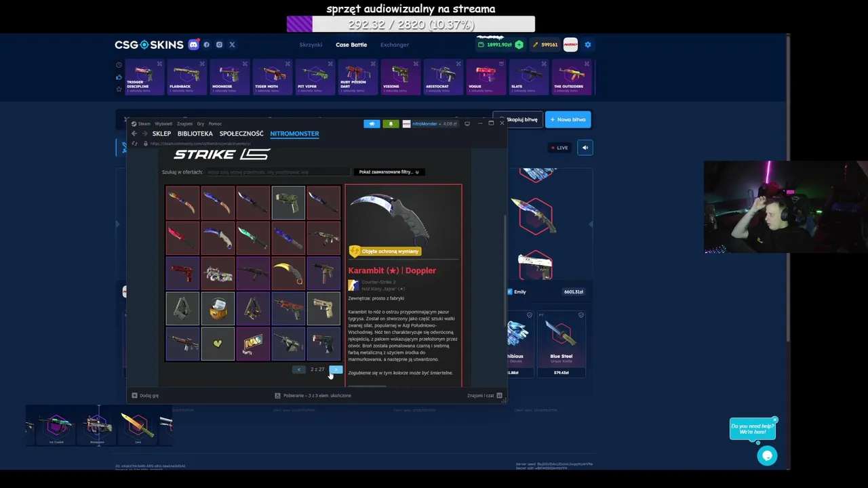Select the Vogue drop card
Image resolution: width=868 pixels, height=488 pixels.
(486, 77)
